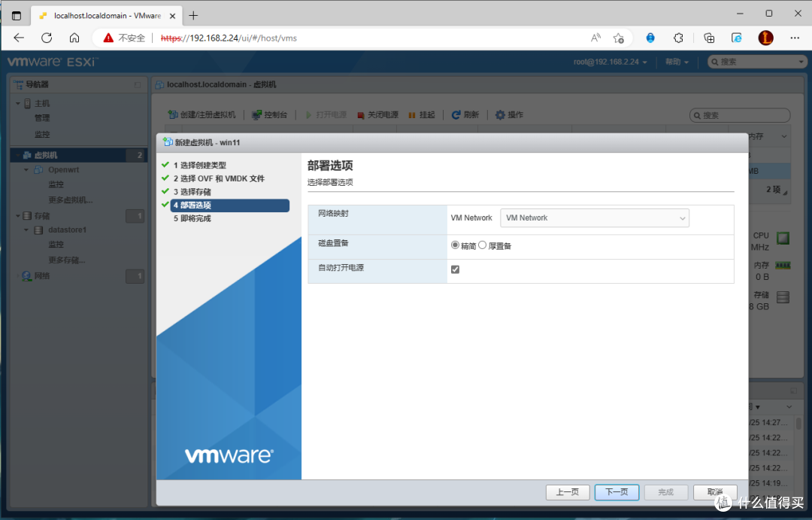Click the 刷新 refresh toolbar icon
This screenshot has width=812, height=520.
coord(456,115)
